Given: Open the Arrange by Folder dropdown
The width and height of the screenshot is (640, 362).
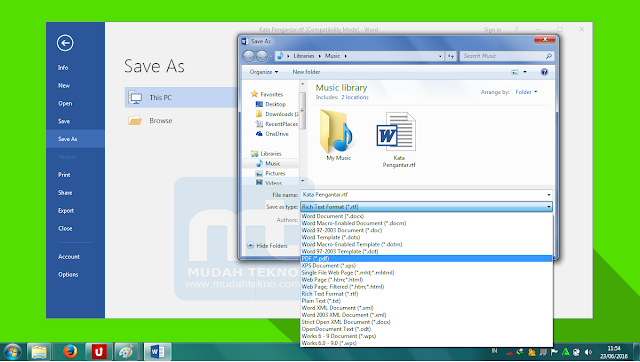Looking at the screenshot, I should click(526, 92).
